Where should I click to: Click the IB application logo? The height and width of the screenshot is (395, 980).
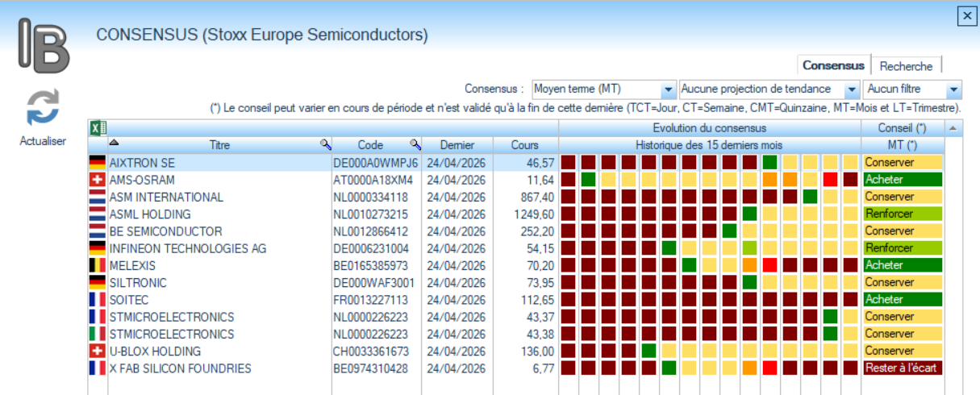point(44,46)
